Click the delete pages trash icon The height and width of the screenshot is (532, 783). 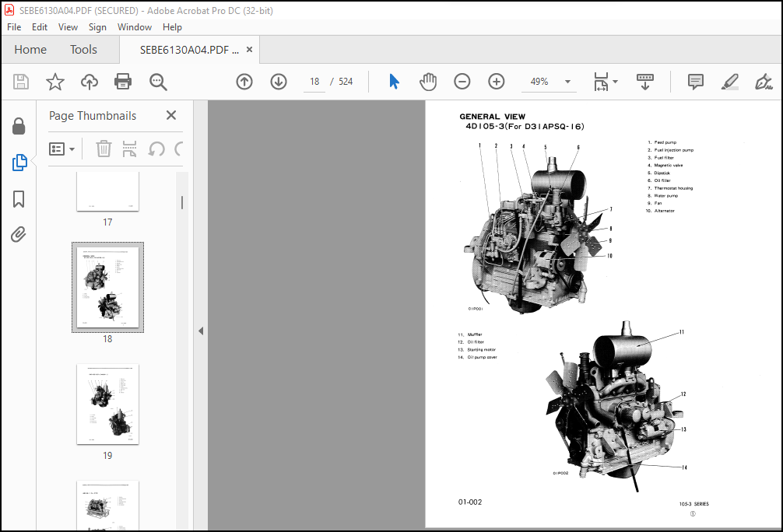(104, 149)
